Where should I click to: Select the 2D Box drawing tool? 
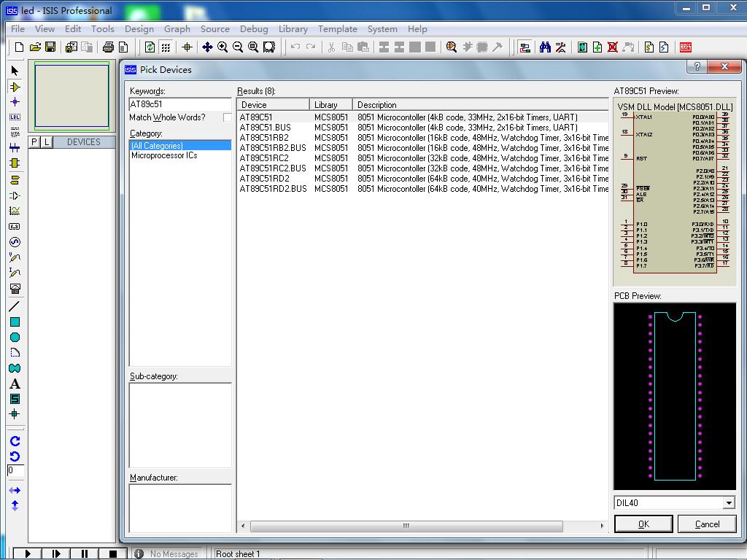click(x=15, y=322)
